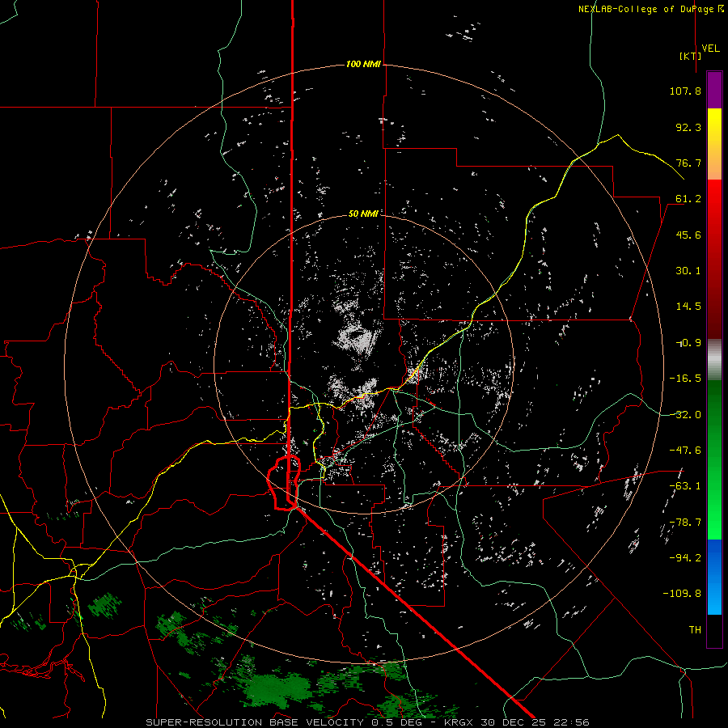Select the 76.7 velocity scale value
The image size is (728, 728).
[x=688, y=163]
